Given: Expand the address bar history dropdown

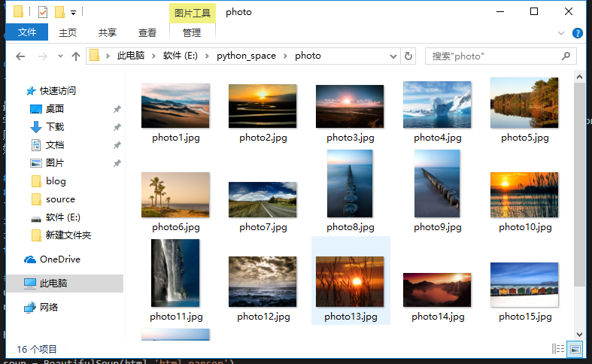Looking at the screenshot, I should tap(393, 56).
